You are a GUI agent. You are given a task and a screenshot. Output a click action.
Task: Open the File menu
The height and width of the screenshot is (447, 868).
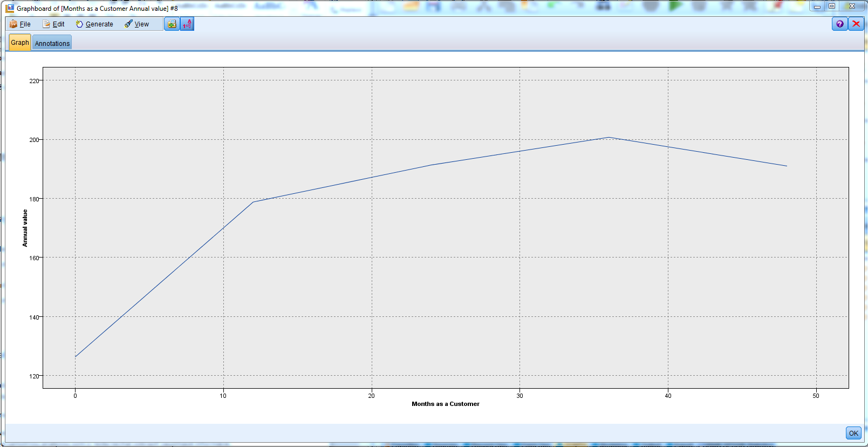point(20,24)
